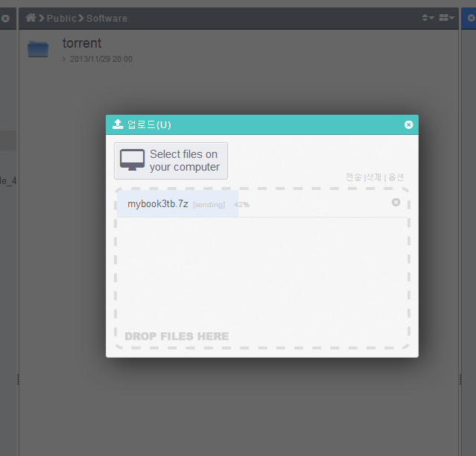Navigate to the Software breadcrumb
The image size is (476, 456).
(107, 18)
